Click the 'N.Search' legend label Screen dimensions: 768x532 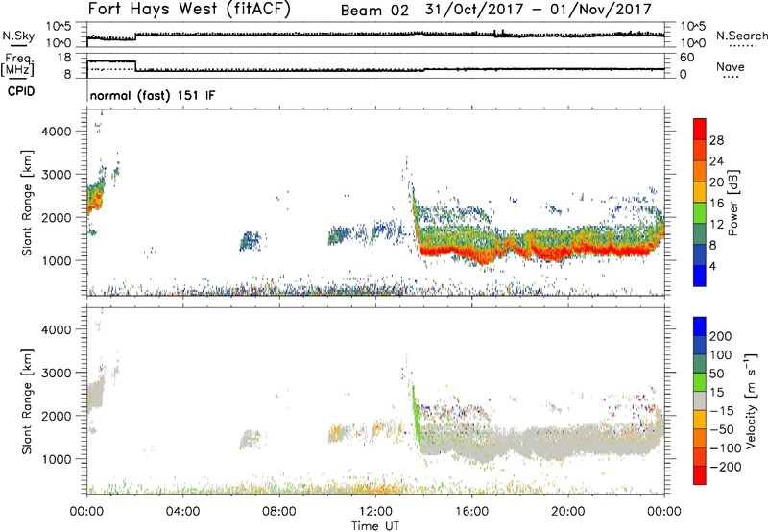[741, 36]
